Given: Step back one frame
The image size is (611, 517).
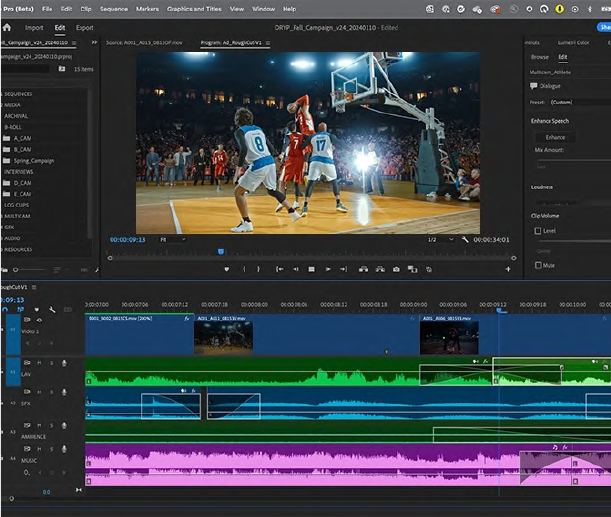Looking at the screenshot, I should point(296,269).
